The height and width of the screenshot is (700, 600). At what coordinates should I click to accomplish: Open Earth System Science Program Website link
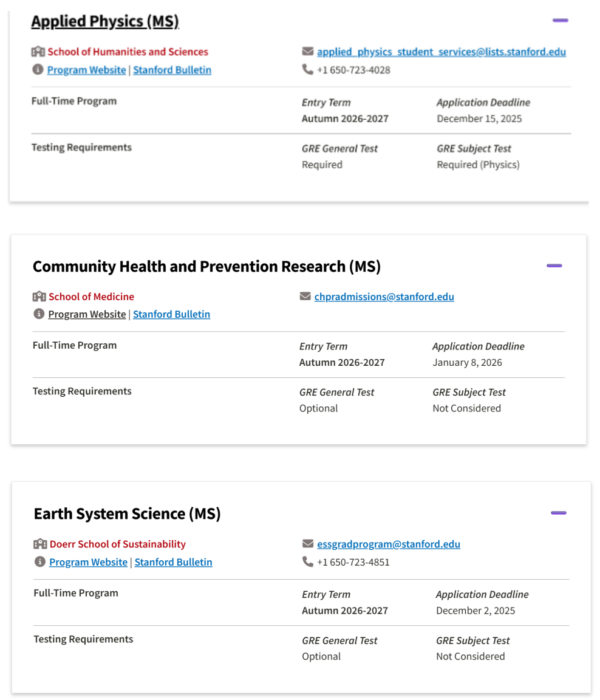click(x=89, y=562)
